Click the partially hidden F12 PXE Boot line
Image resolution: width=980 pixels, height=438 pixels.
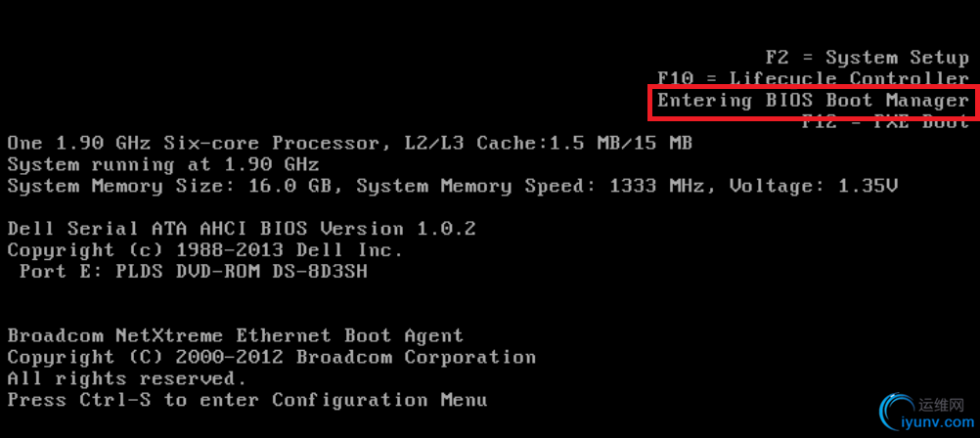pyautogui.click(x=885, y=122)
